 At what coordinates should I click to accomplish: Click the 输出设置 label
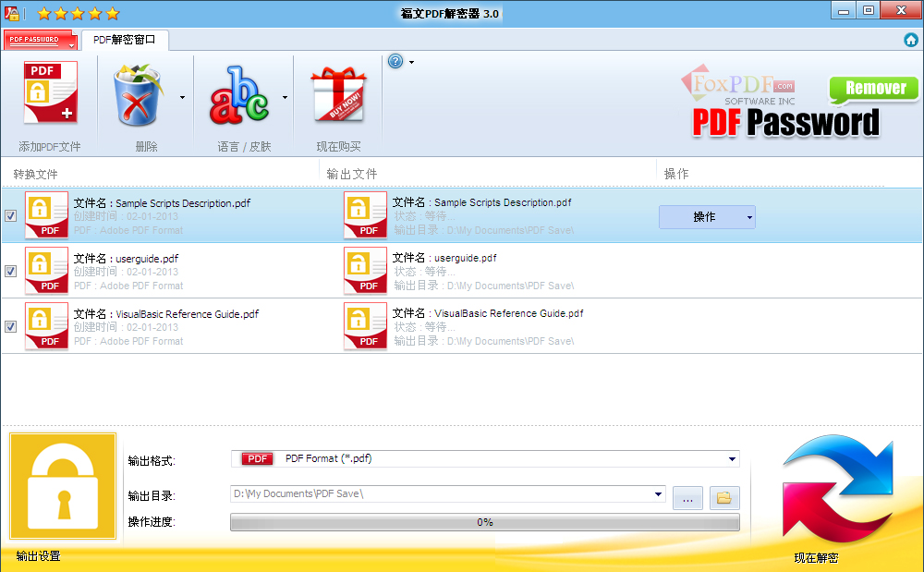[x=38, y=556]
